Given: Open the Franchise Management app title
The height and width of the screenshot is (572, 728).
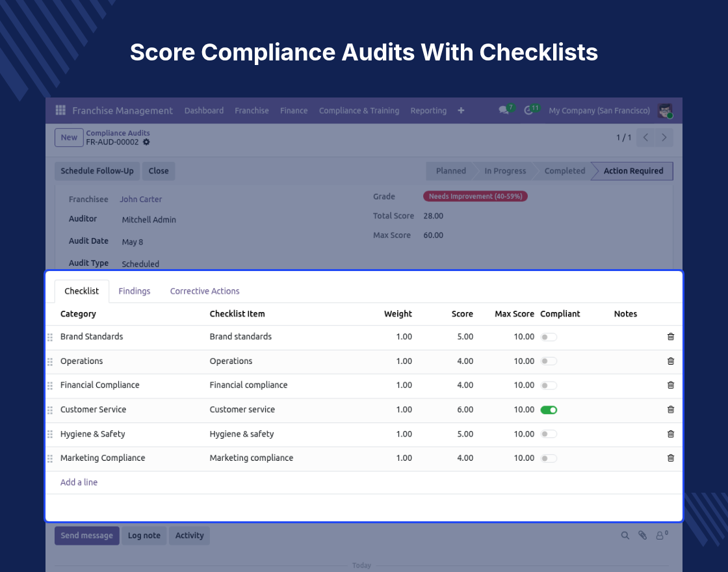Looking at the screenshot, I should click(123, 110).
